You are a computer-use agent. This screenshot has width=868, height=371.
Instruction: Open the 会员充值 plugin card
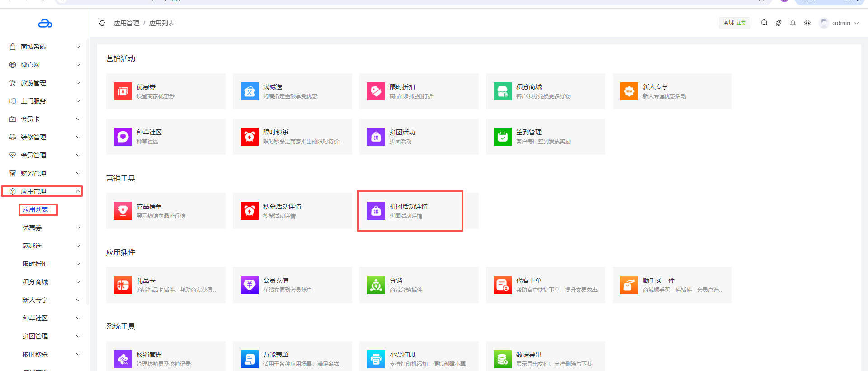tap(292, 285)
